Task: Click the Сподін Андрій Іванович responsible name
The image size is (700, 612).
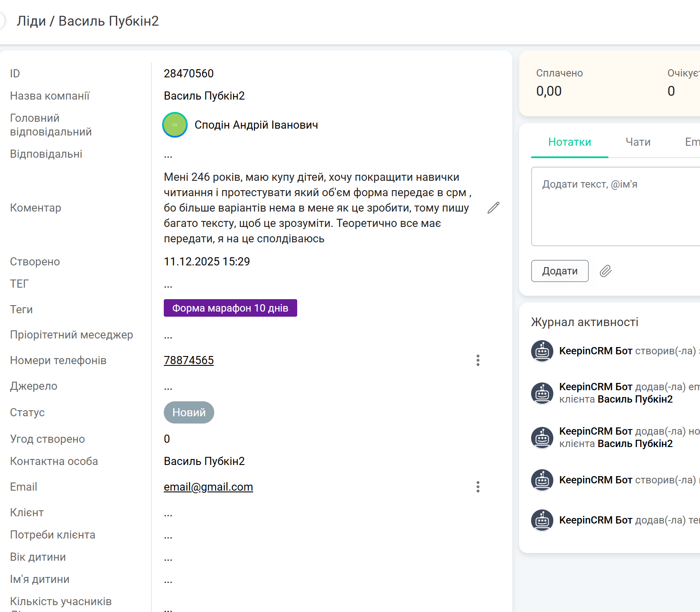Action: tap(256, 125)
